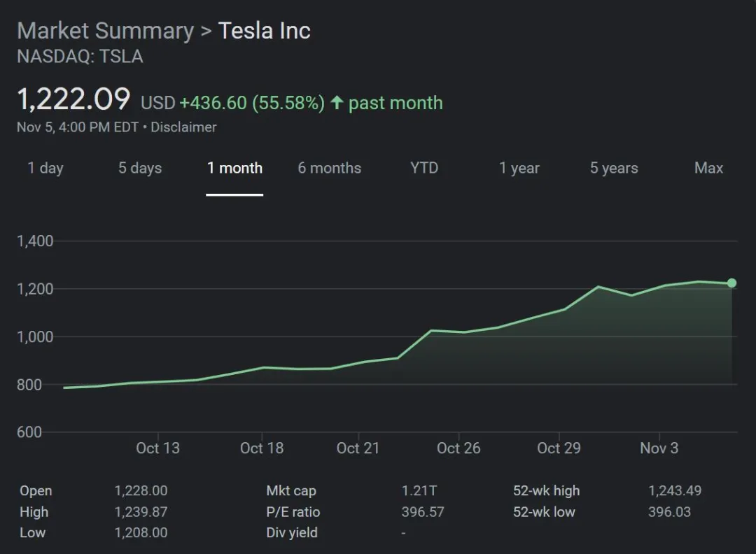This screenshot has width=756, height=554.
Task: Open the Disclaimer link
Action: (184, 127)
